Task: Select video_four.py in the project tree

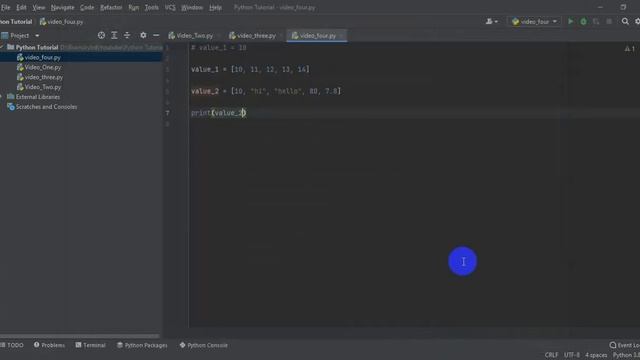Action: (x=42, y=58)
